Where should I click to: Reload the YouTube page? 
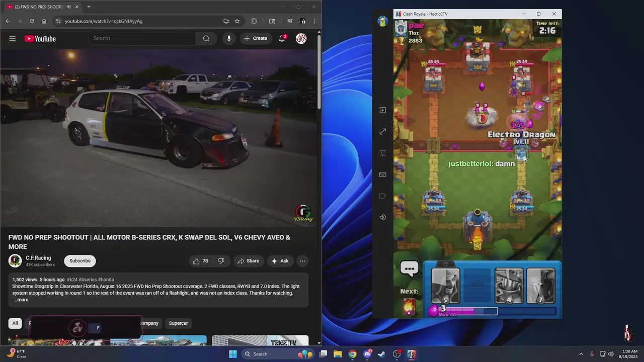[32, 21]
